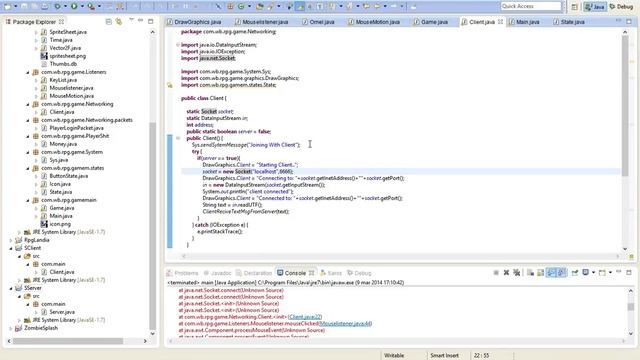Open the Problems view tab
The height and width of the screenshot is (360, 640).
[x=182, y=273]
